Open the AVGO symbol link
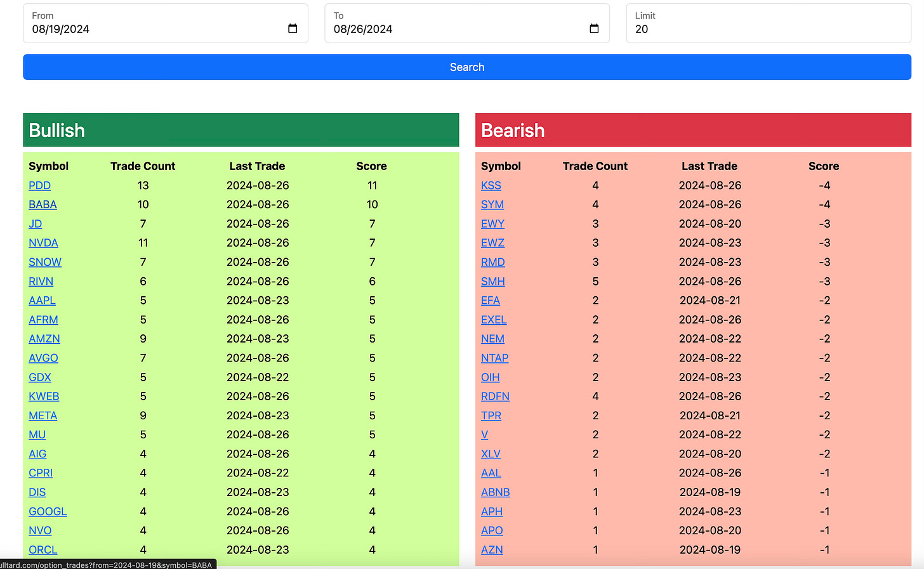This screenshot has width=924, height=569. click(x=43, y=358)
